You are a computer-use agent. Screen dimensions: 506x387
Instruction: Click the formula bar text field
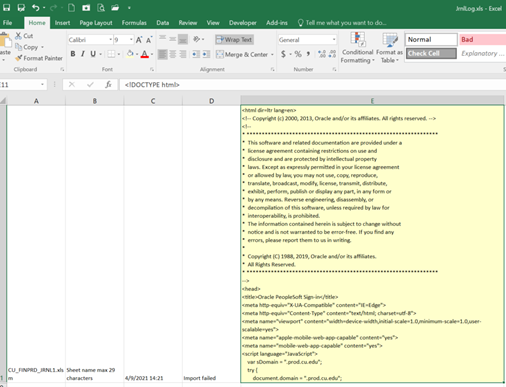coord(312,85)
